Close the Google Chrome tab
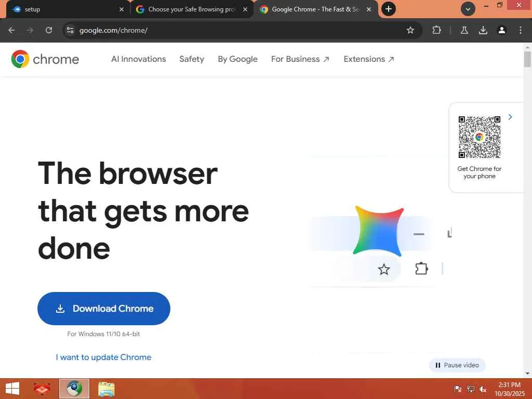This screenshot has width=532, height=399. pos(369,9)
